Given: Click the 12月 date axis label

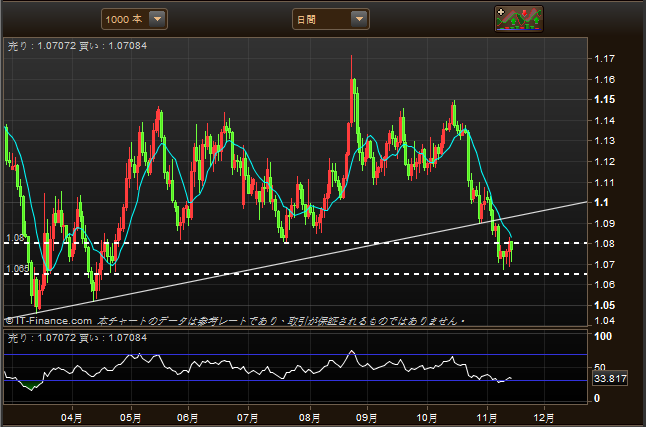Looking at the screenshot, I should click(544, 418).
